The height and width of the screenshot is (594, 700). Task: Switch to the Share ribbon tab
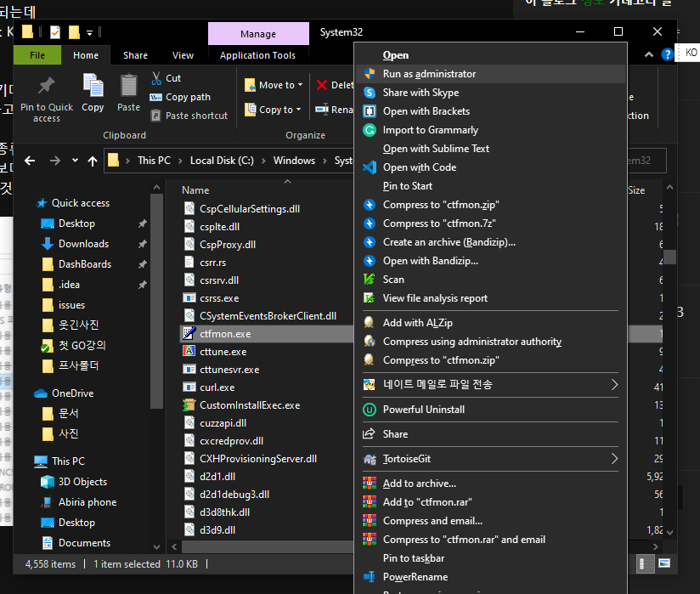[135, 55]
